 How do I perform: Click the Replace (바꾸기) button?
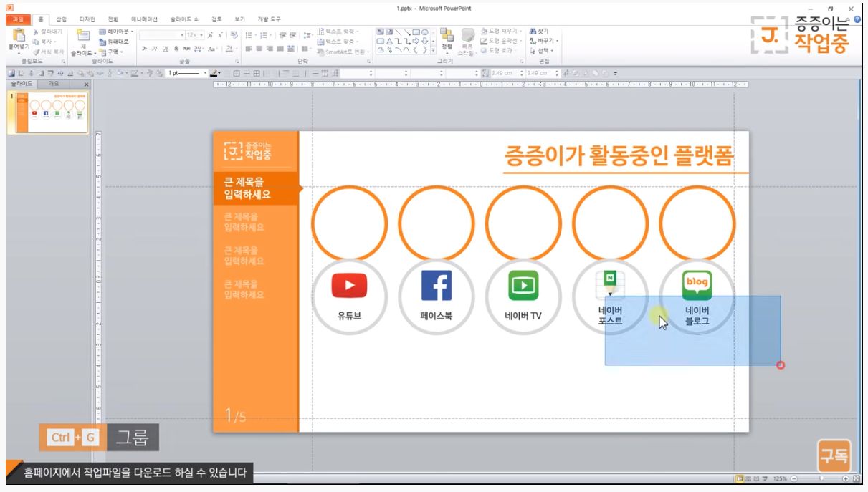543,41
